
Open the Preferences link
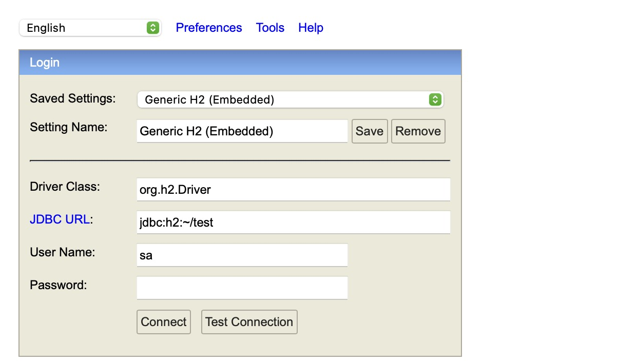(209, 28)
